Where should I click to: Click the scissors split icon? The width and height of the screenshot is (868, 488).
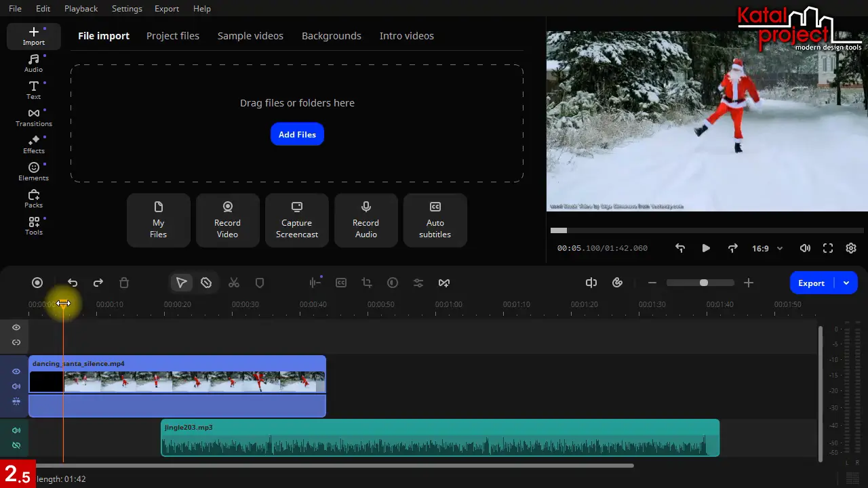point(234,283)
